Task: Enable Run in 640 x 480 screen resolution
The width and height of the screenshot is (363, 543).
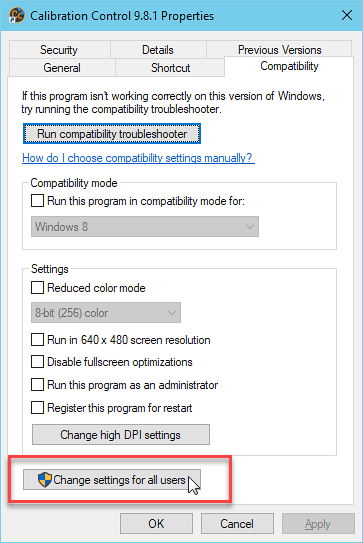Action: click(x=37, y=340)
